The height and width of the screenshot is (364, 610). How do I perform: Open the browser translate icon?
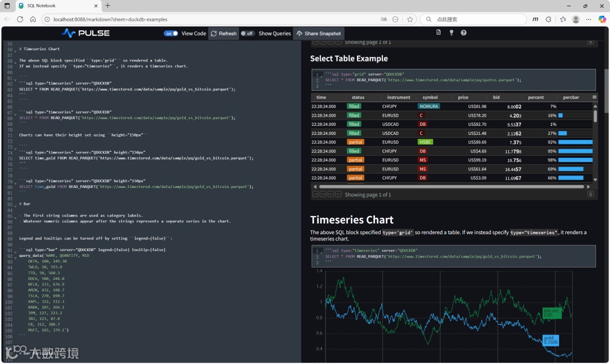(384, 19)
